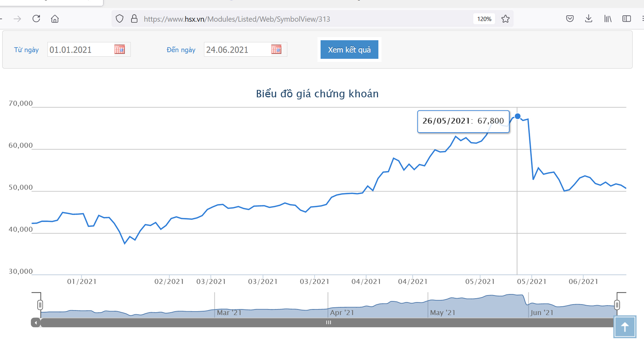
Task: Click the highlighted 26/05/2021 data point
Action: click(x=518, y=116)
